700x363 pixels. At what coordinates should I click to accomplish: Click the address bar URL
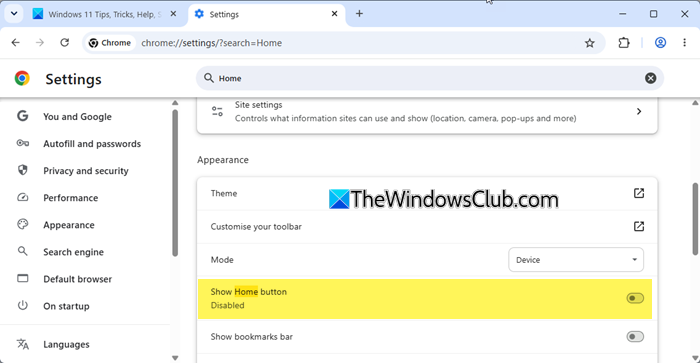[x=212, y=43]
